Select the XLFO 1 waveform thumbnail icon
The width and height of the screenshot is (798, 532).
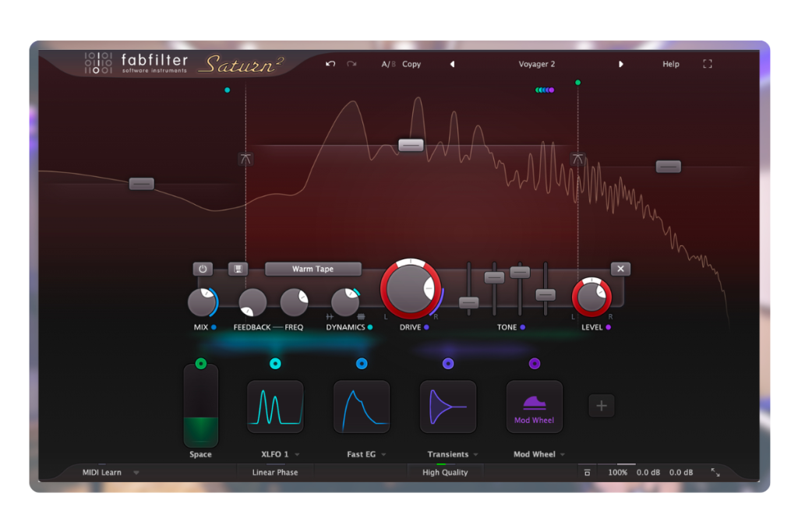[275, 406]
